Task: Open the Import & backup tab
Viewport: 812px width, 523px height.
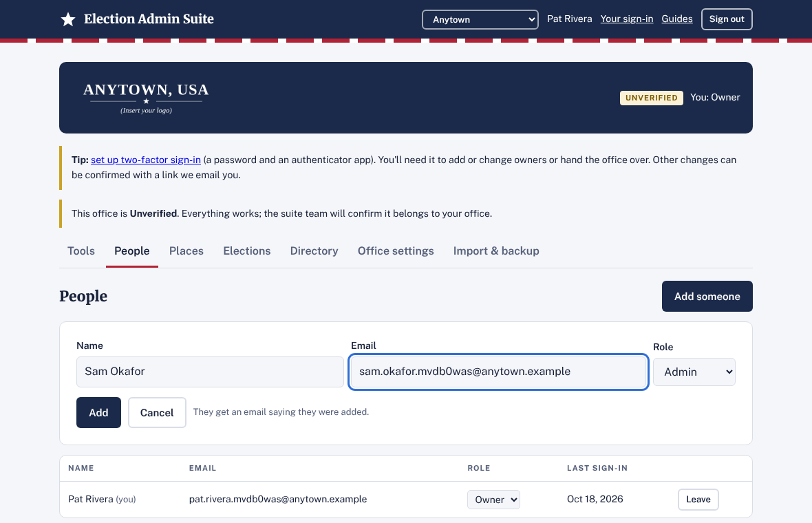Action: (496, 250)
